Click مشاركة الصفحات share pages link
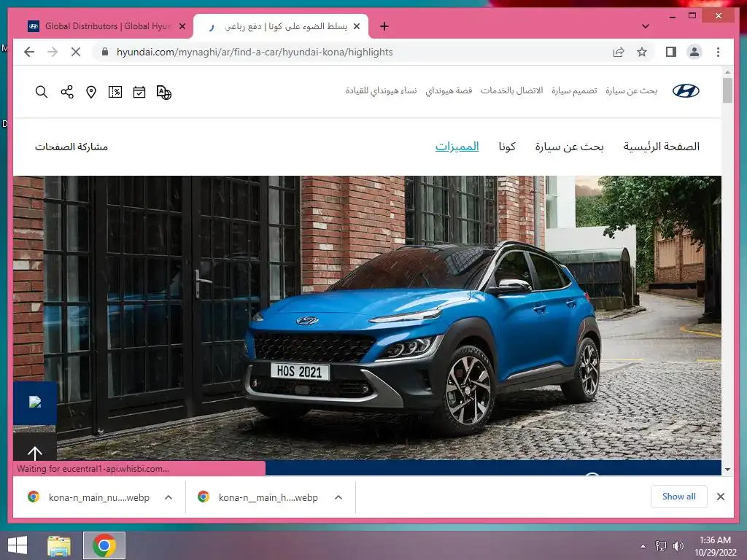The height and width of the screenshot is (560, 747). [71, 147]
